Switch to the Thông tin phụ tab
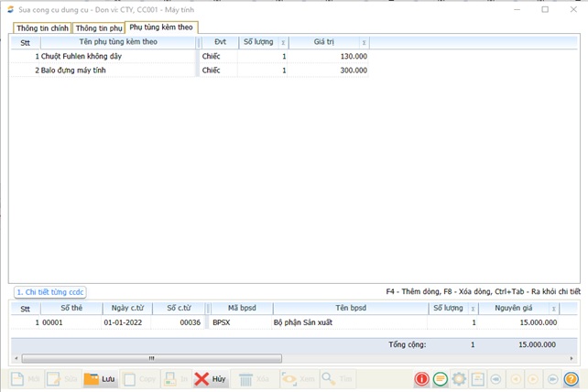This screenshot has width=588, height=392. [98, 27]
